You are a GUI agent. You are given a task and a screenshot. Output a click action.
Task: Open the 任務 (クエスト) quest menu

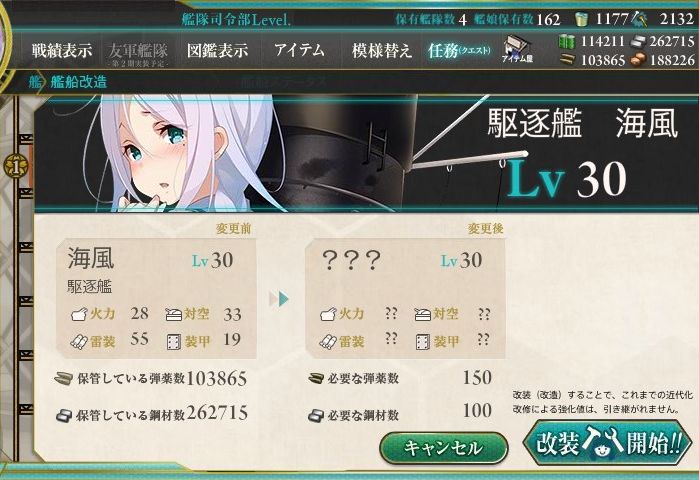click(x=460, y=50)
